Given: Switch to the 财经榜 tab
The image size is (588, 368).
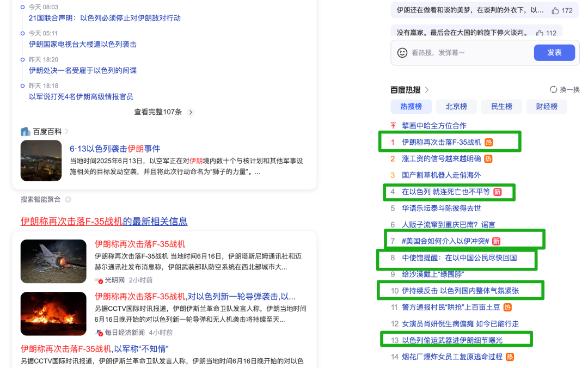Looking at the screenshot, I should point(547,107).
